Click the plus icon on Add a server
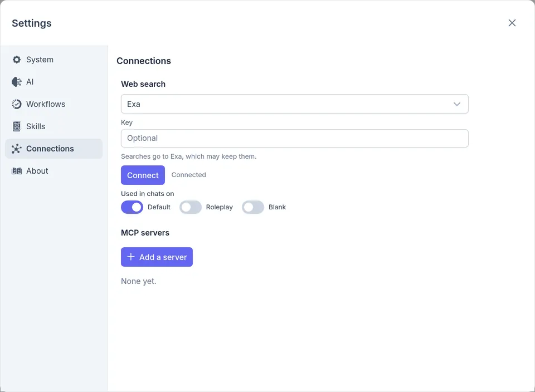 [x=130, y=257]
